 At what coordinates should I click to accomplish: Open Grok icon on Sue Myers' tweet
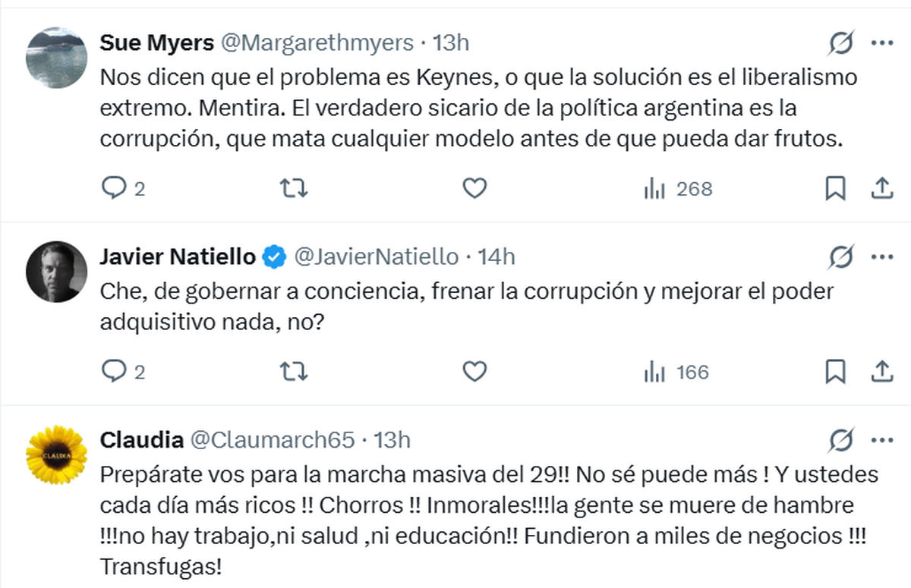point(841,43)
